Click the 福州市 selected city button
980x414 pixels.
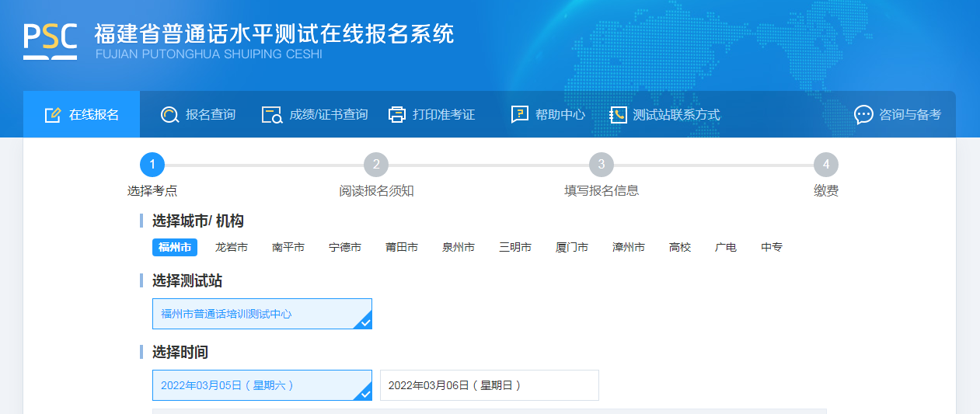[x=175, y=247]
